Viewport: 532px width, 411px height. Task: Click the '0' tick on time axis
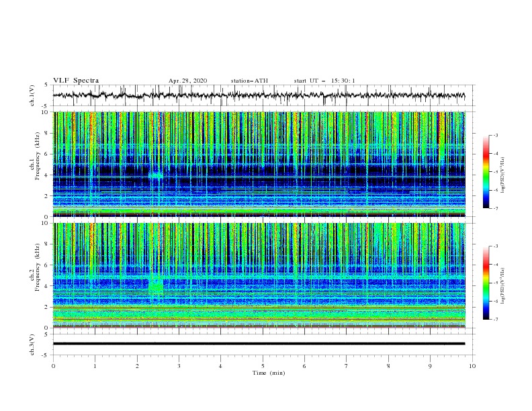point(53,366)
